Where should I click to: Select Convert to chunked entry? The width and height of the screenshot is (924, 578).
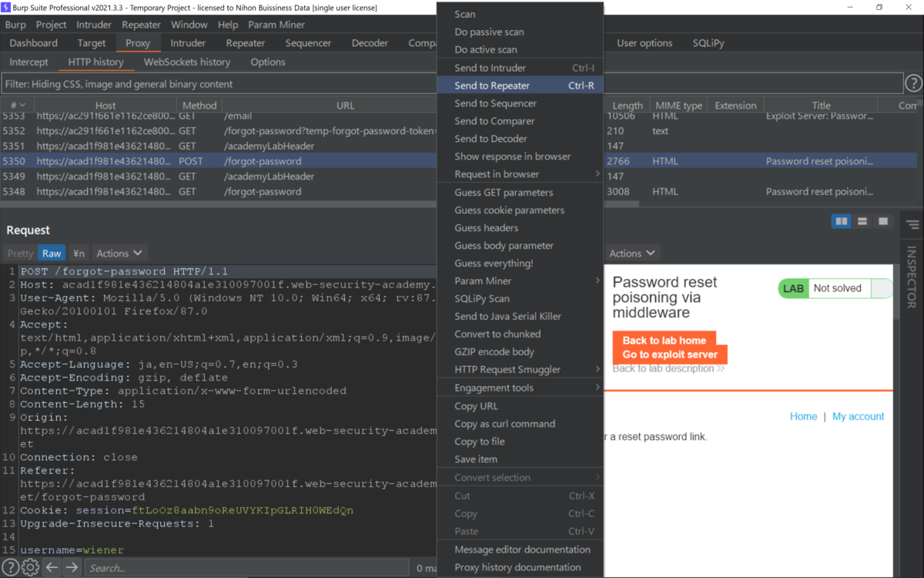(x=520, y=334)
